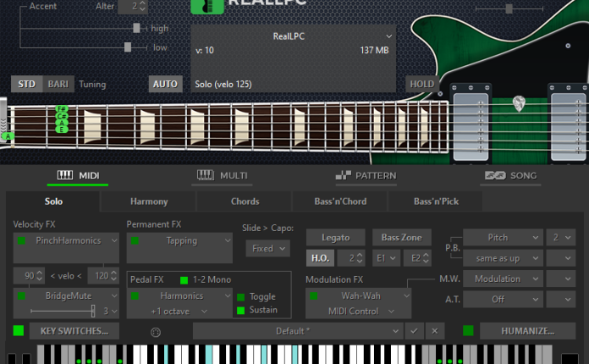The height and width of the screenshot is (364, 589).
Task: Switch to the MULTI tab
Action: tap(222, 175)
